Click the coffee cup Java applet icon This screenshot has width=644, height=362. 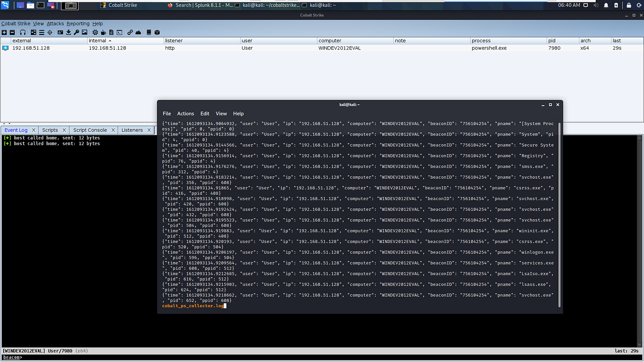pos(103,33)
